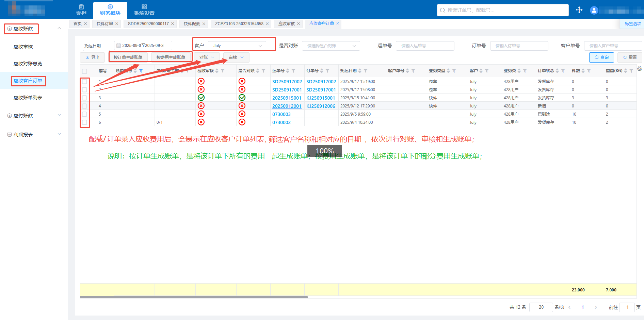This screenshot has height=322, width=644.
Task: Click the filter icon on 订单状态 column
Action: click(563, 71)
